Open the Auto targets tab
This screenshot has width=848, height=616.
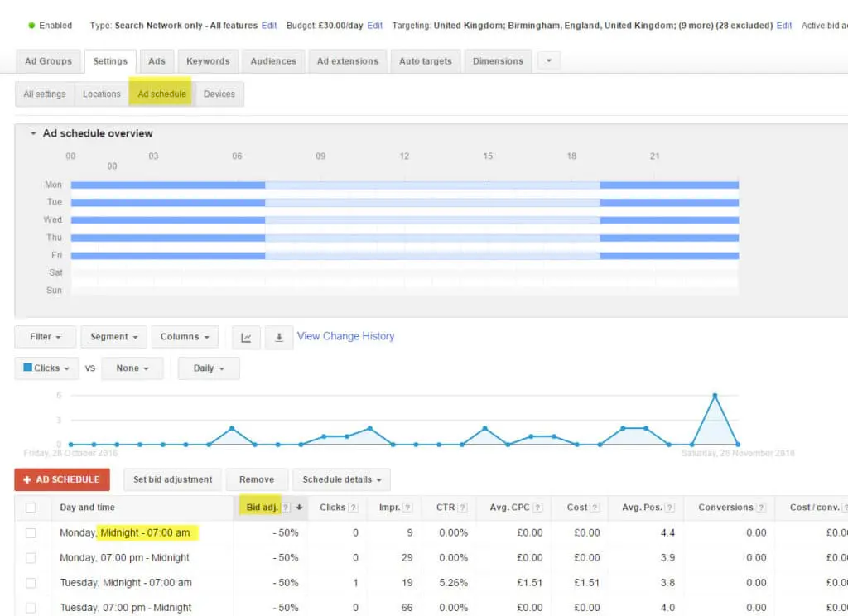tap(425, 61)
